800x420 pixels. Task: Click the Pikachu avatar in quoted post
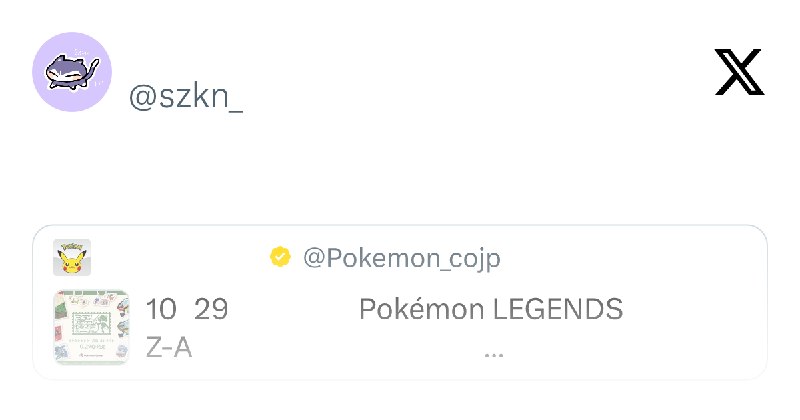coord(72,258)
